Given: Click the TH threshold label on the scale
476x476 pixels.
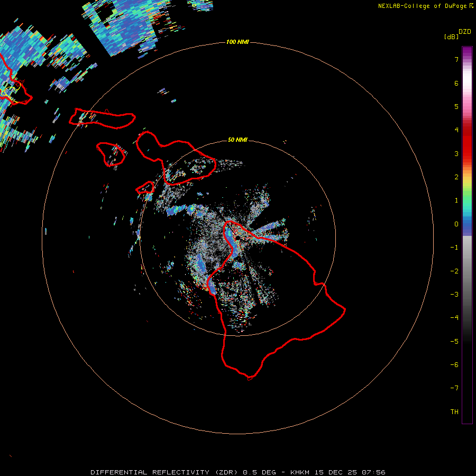Looking at the screenshot, I should (454, 411).
